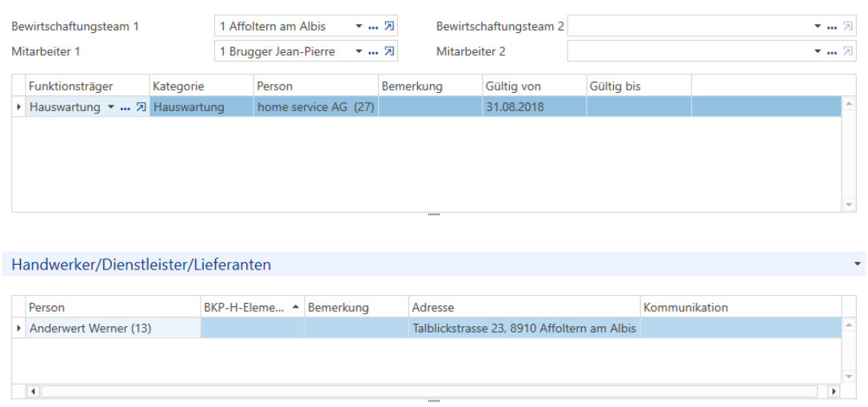The image size is (868, 407).
Task: Click splitter grip below Funktionsträger table
Action: [x=434, y=214]
